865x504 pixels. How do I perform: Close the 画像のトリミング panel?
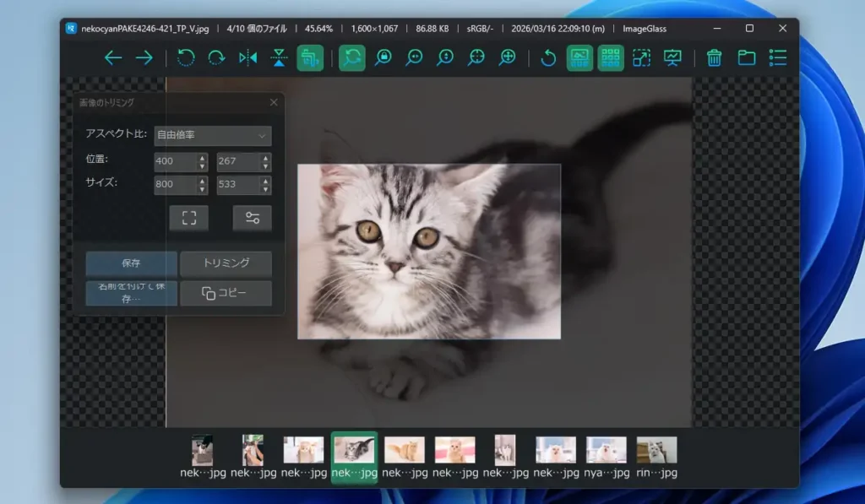pyautogui.click(x=273, y=101)
